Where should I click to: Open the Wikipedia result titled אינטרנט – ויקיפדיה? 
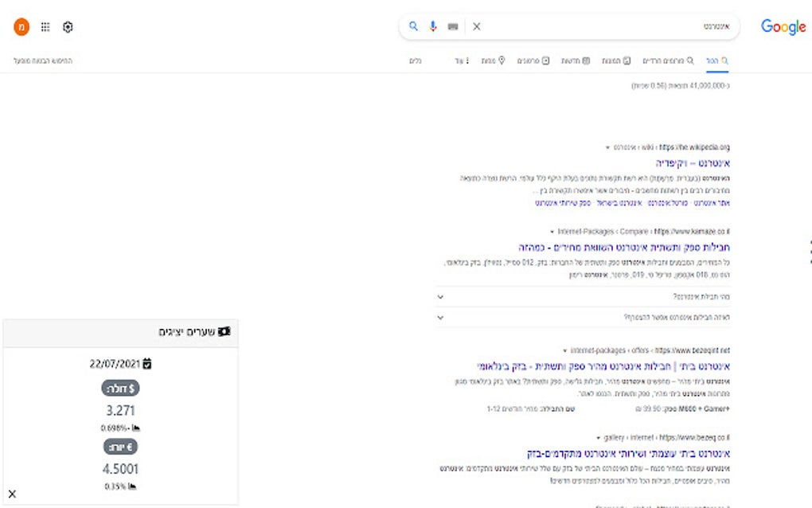point(693,163)
